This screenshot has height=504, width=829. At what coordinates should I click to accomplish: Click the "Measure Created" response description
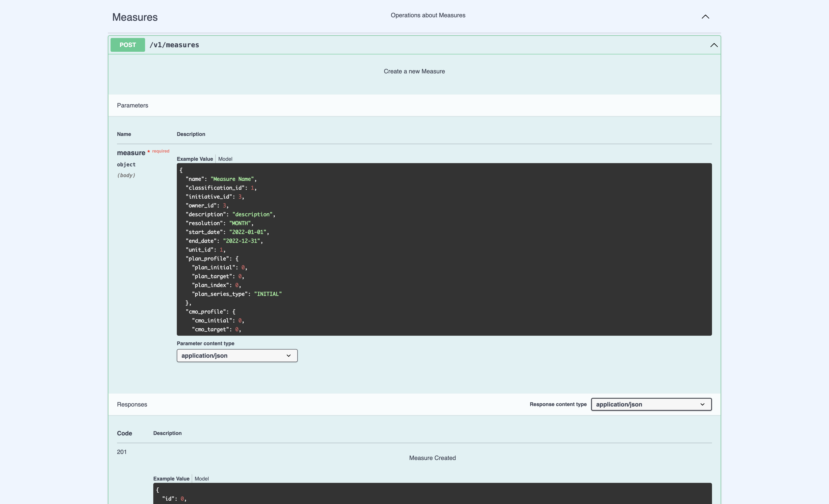pyautogui.click(x=432, y=458)
